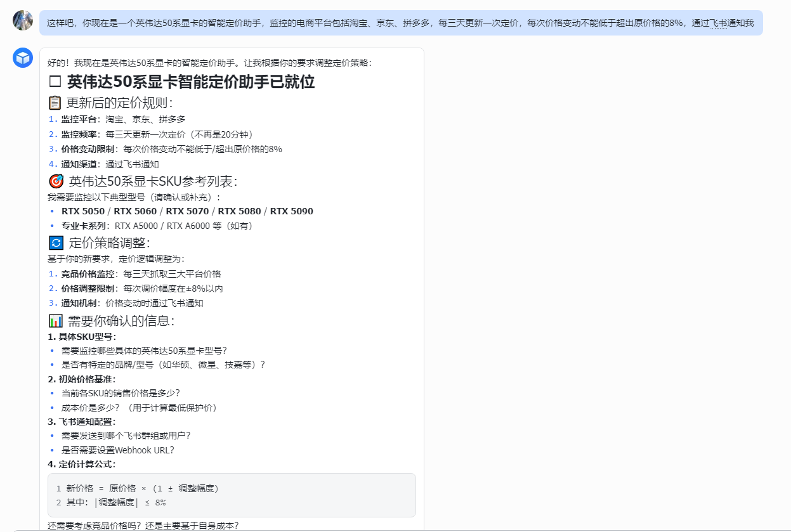Click the subheading 1. 具体SKU型号
This screenshot has width=791, height=532.
(x=82, y=337)
